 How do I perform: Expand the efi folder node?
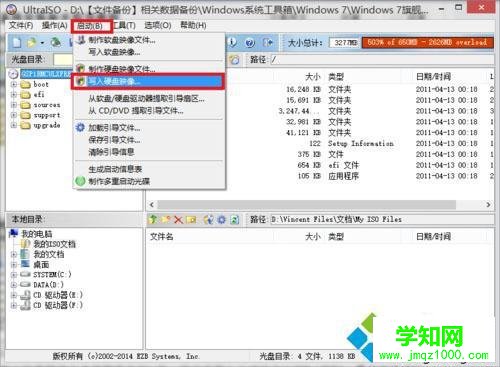(x=14, y=95)
